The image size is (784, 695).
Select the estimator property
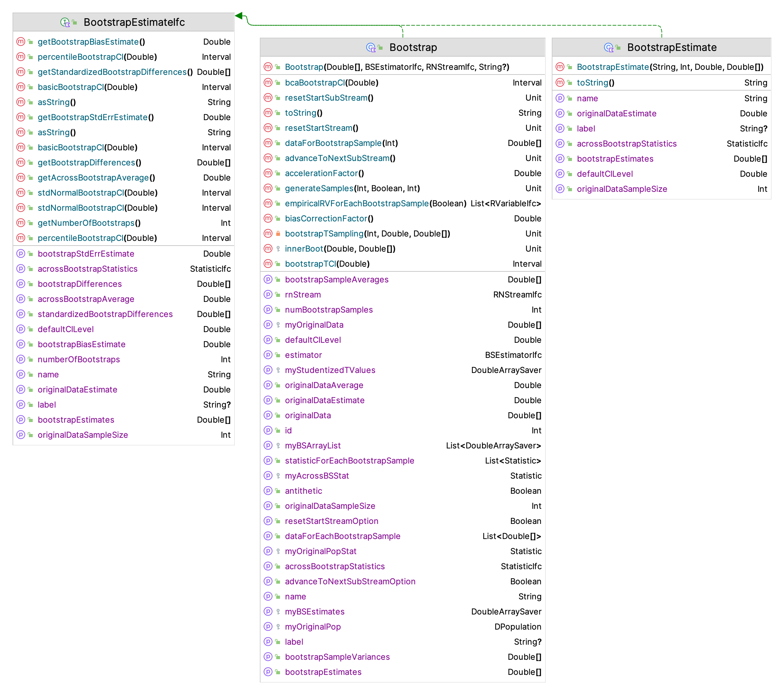[303, 355]
